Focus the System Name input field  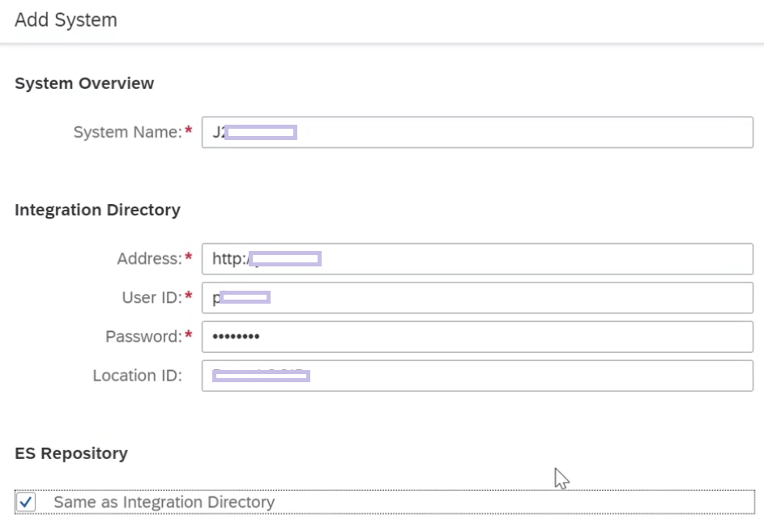477,132
